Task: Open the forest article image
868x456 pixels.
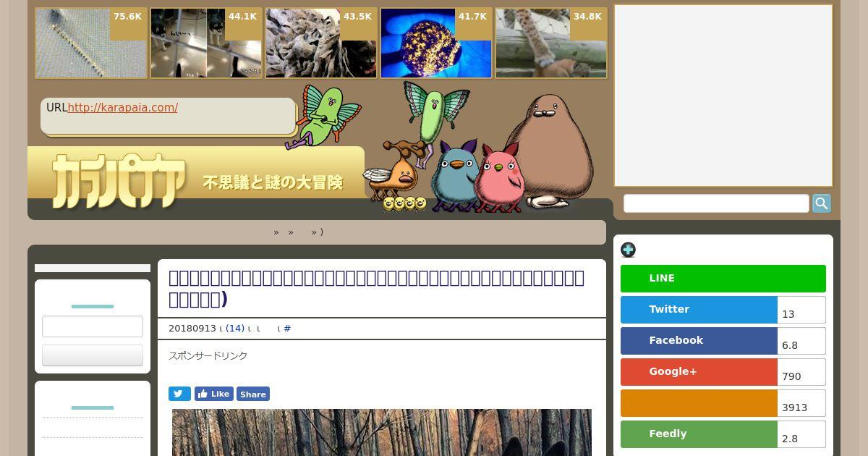Action: [382, 432]
